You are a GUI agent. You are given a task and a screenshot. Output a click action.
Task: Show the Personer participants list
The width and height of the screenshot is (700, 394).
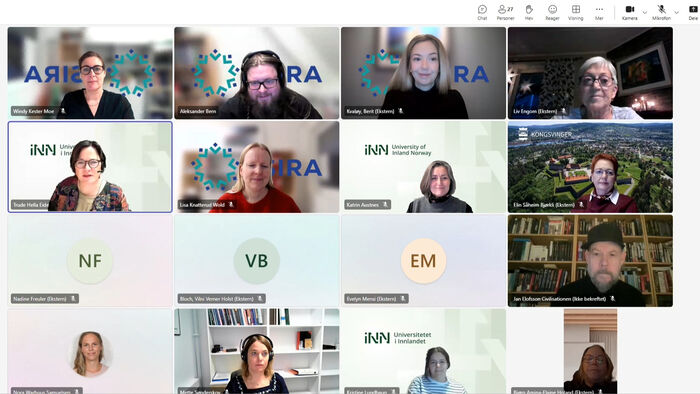(x=505, y=12)
